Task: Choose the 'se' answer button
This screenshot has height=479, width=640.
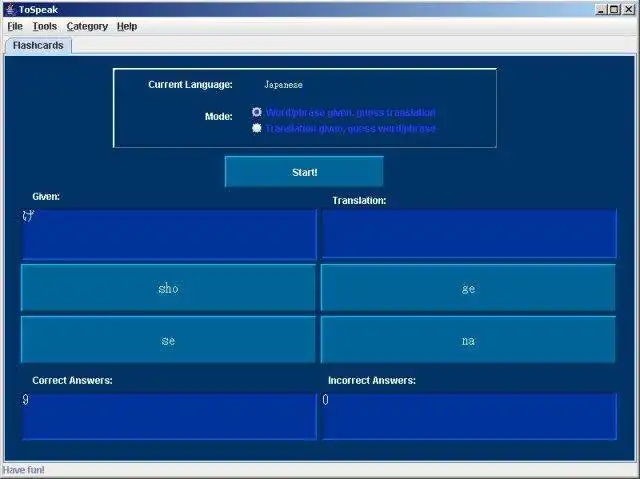Action: click(168, 340)
